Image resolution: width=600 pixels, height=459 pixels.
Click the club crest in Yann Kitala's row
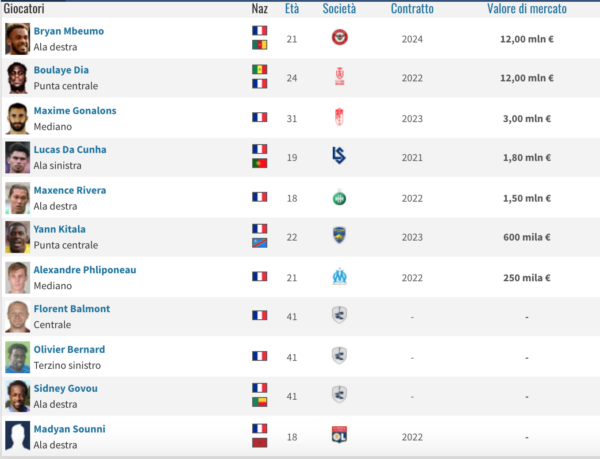(339, 236)
